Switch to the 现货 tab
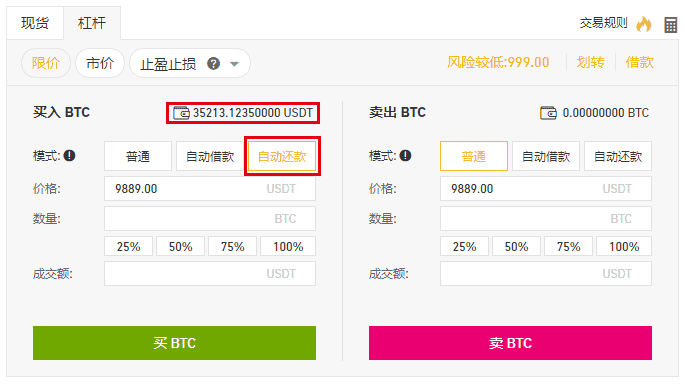The height and width of the screenshot is (386, 685). click(x=35, y=23)
